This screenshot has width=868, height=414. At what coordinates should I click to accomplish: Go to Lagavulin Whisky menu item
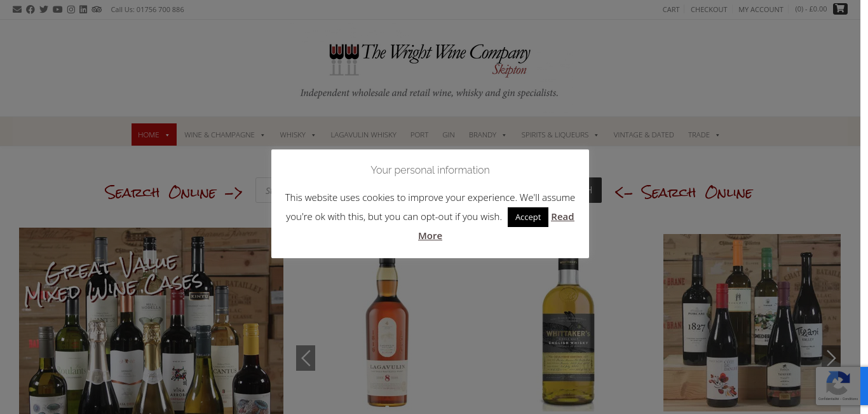pos(363,135)
